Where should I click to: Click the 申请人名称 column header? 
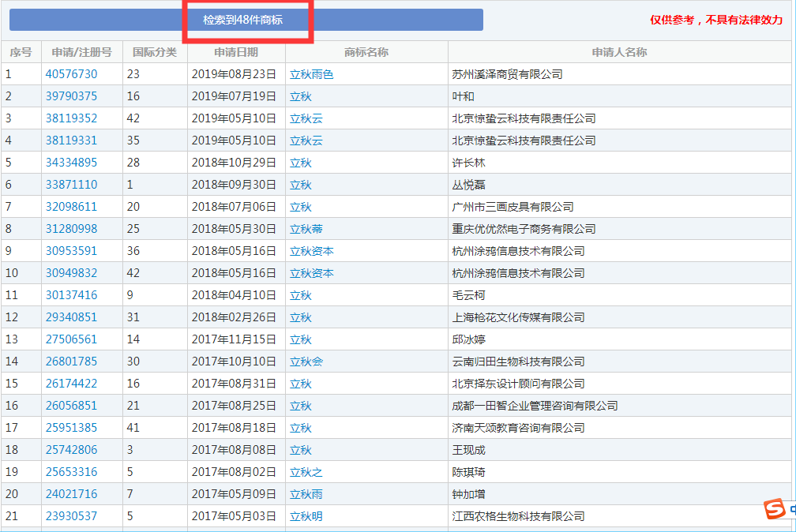point(619,52)
